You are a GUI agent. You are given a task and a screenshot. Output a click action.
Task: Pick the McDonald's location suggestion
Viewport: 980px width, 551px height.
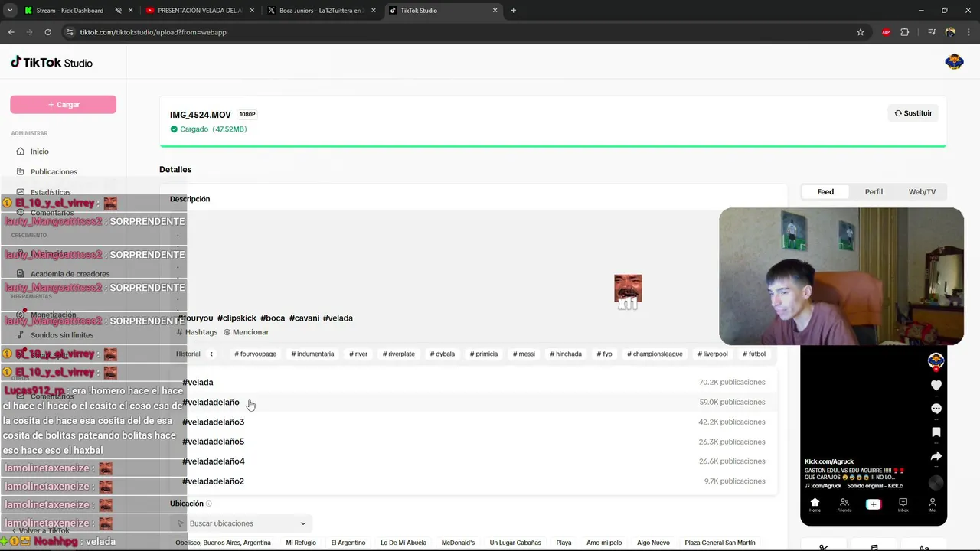(x=458, y=543)
